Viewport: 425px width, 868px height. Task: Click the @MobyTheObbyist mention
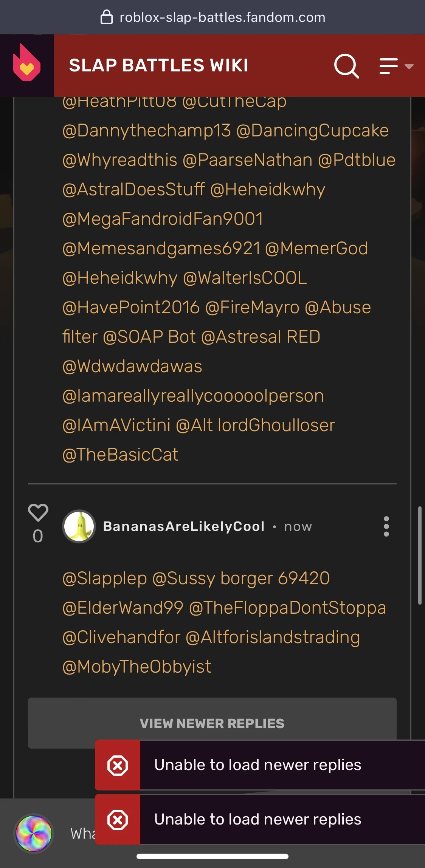pyautogui.click(x=136, y=667)
